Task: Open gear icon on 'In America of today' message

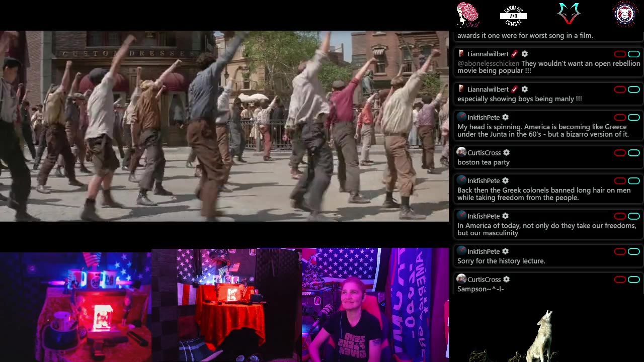Action: click(x=505, y=216)
